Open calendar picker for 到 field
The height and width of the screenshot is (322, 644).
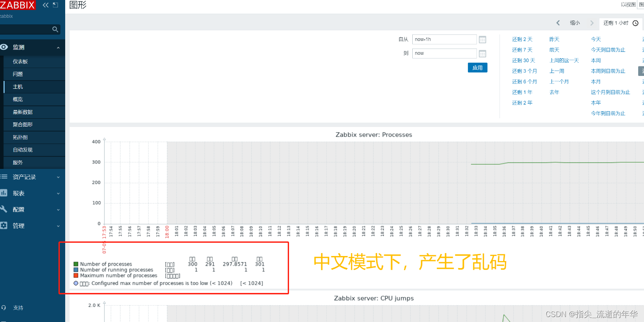pyautogui.click(x=482, y=54)
